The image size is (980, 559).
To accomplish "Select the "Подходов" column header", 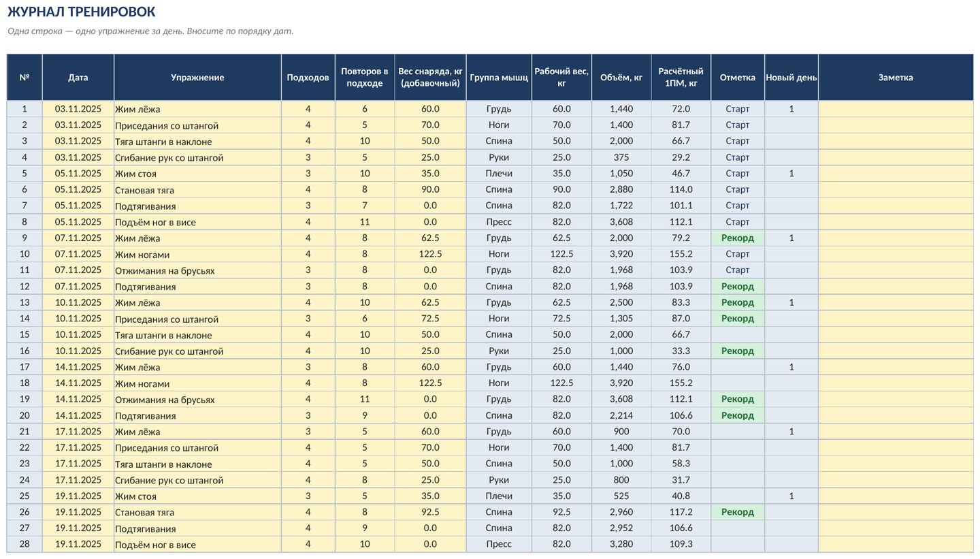I will coord(308,78).
